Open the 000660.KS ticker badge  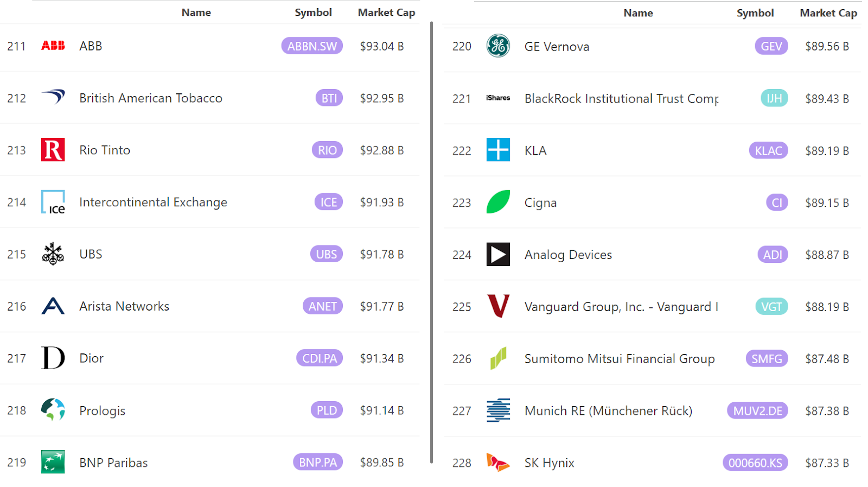click(755, 463)
